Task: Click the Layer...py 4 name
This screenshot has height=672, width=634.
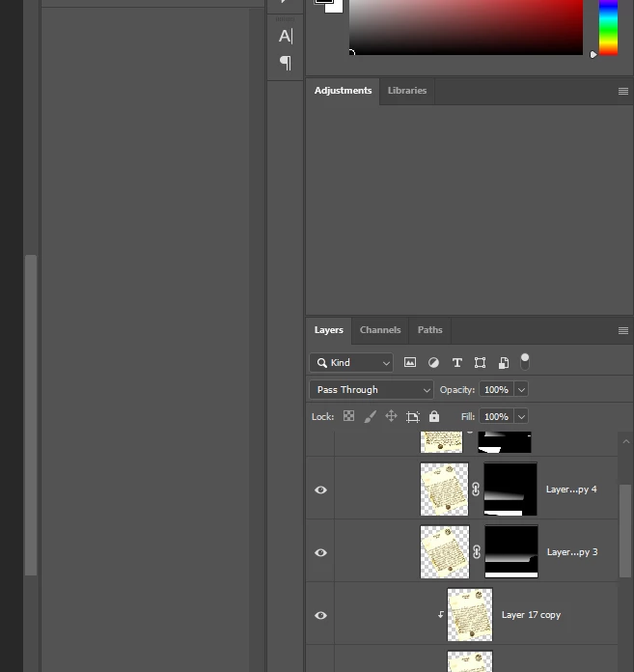Action: (571, 489)
